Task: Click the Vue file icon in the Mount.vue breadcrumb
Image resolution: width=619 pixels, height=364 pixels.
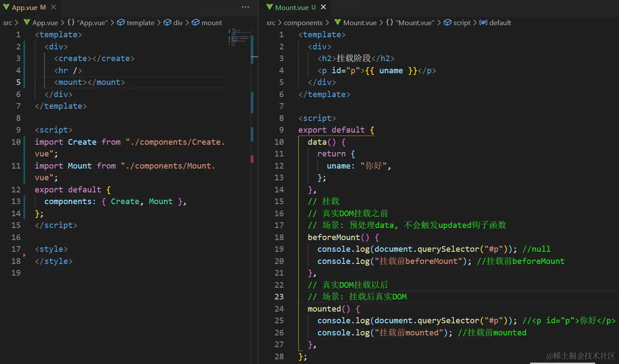Action: [x=338, y=23]
